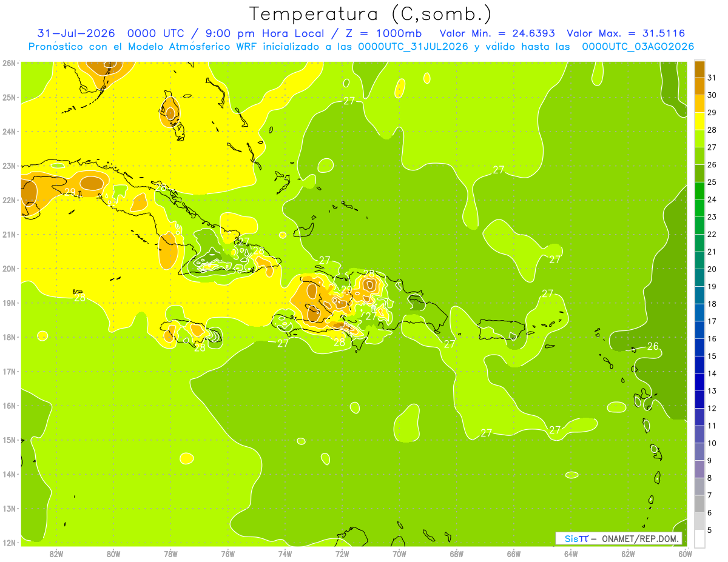This screenshot has width=728, height=562.
Task: Click the orange legend swatch between 30 and 31
Action: click(x=699, y=87)
